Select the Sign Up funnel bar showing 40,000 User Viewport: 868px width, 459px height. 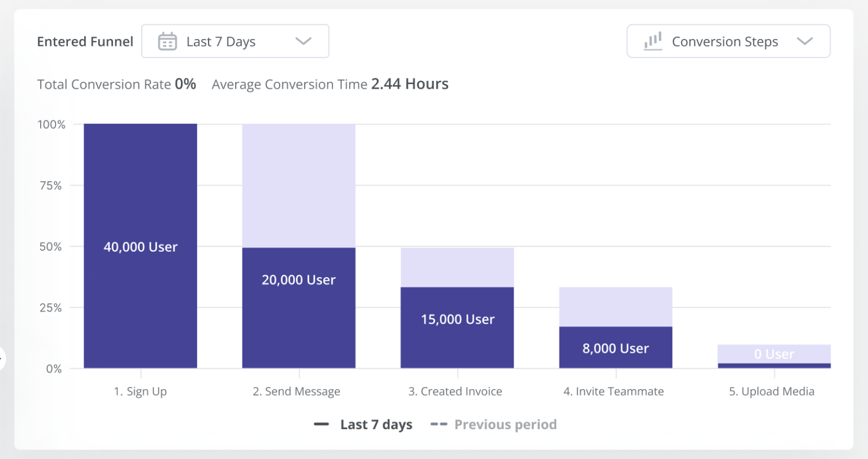click(140, 246)
